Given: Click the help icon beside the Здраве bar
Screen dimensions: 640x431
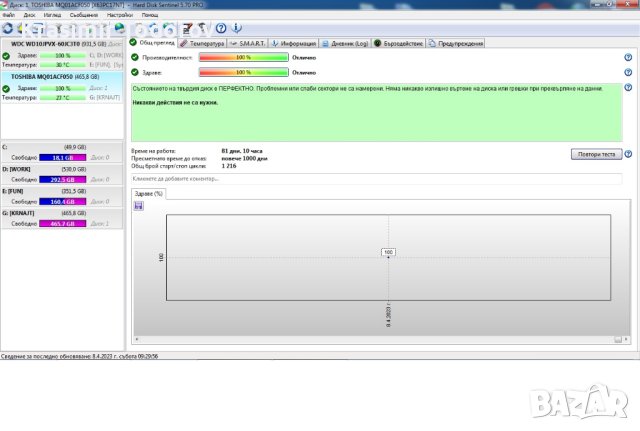Looking at the screenshot, I should [x=628, y=73].
